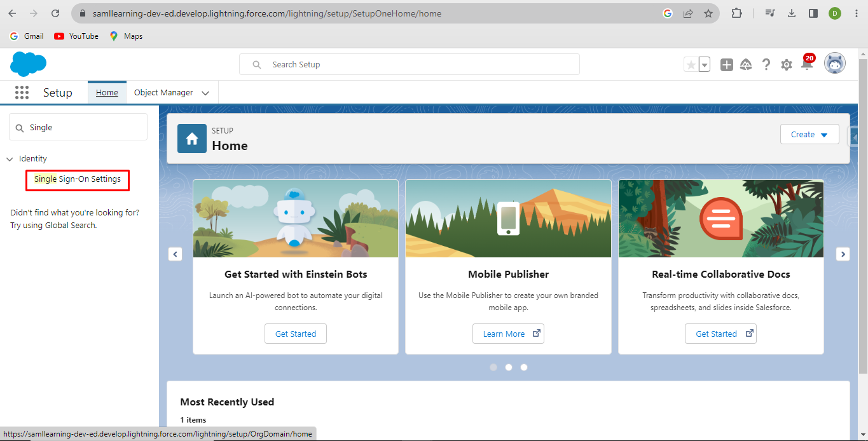Open the favorites list dropdown arrow

coord(703,64)
